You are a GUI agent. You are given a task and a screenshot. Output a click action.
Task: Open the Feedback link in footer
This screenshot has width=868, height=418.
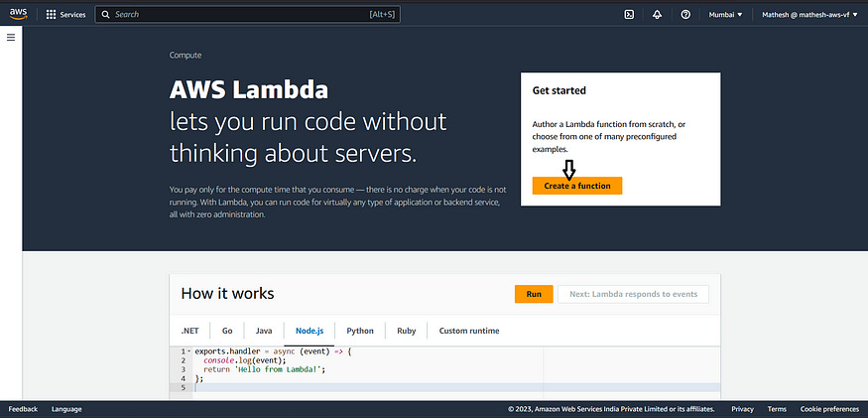pyautogui.click(x=23, y=409)
